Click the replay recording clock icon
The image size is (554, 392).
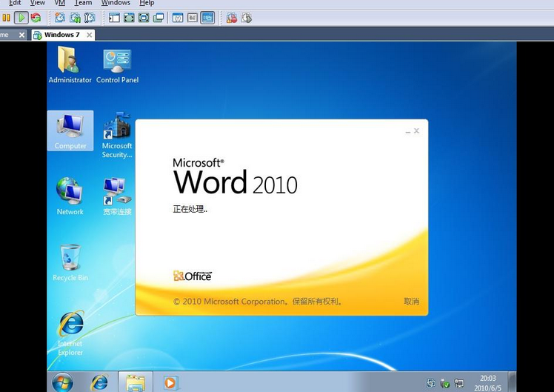tap(247, 18)
